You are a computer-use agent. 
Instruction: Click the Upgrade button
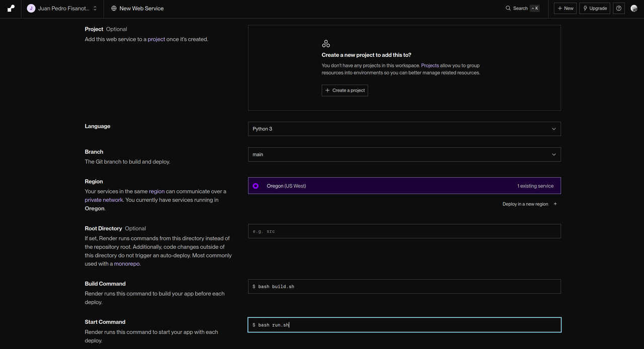coord(595,8)
